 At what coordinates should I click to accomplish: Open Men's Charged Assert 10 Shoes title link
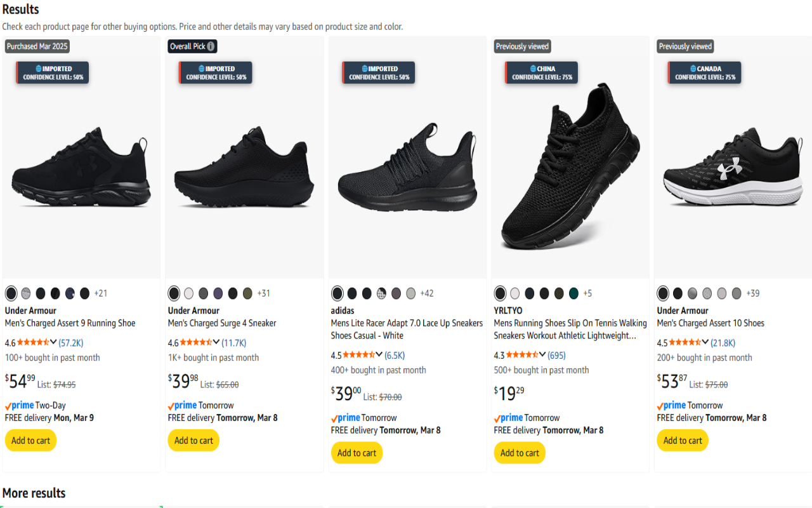[x=710, y=323]
